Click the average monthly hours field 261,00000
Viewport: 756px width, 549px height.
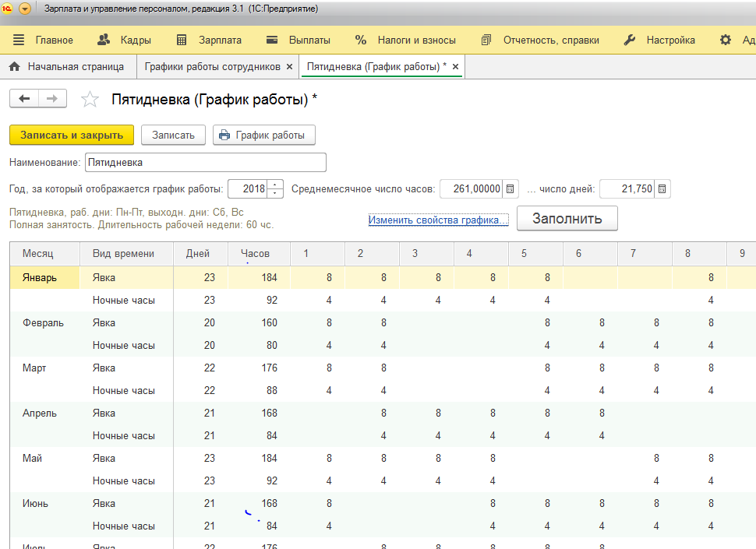(x=471, y=188)
